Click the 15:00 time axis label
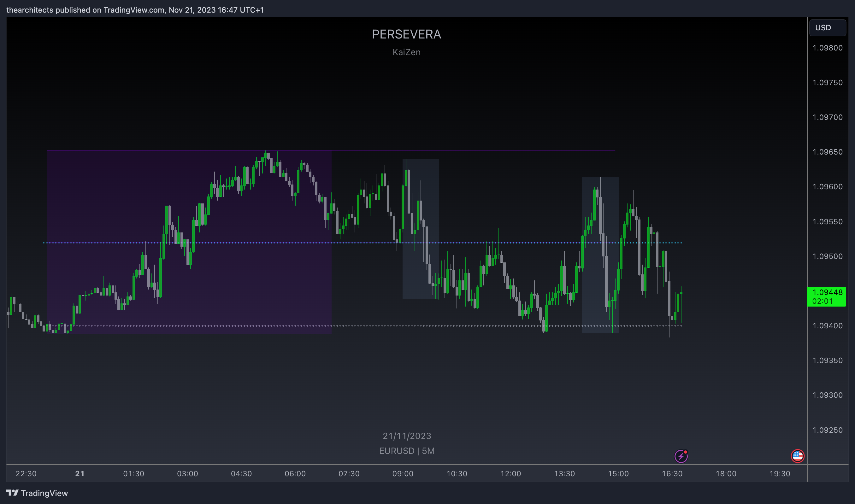 (618, 473)
